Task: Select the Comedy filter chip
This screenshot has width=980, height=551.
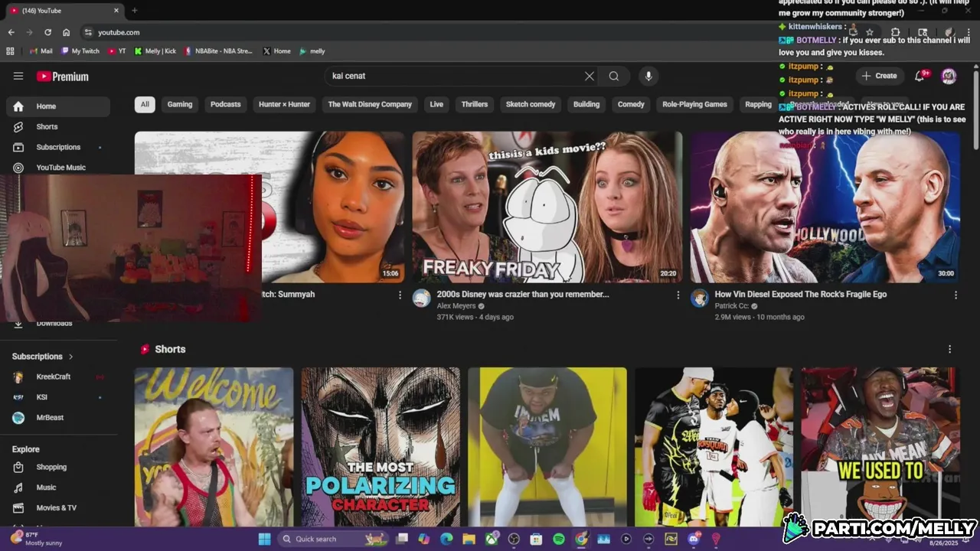Action: tap(631, 104)
